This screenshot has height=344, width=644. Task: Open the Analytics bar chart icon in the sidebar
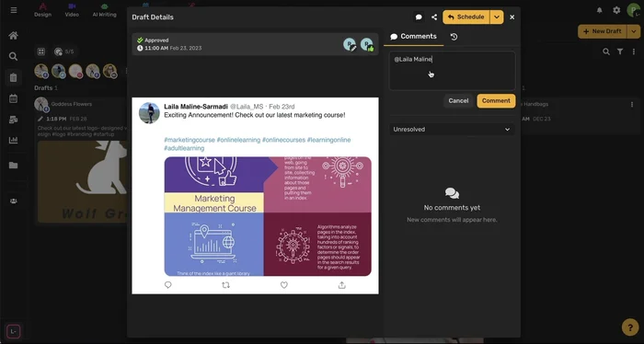(x=13, y=140)
